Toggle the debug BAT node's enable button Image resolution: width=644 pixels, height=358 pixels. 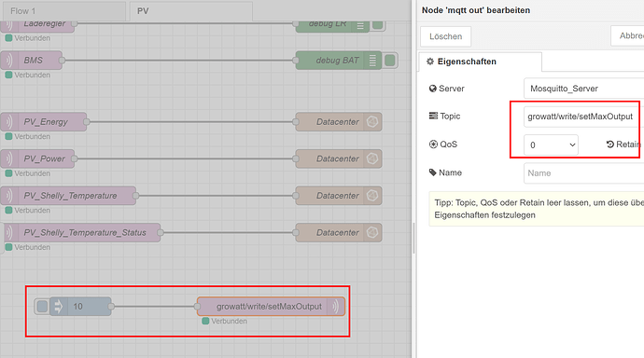click(390, 61)
